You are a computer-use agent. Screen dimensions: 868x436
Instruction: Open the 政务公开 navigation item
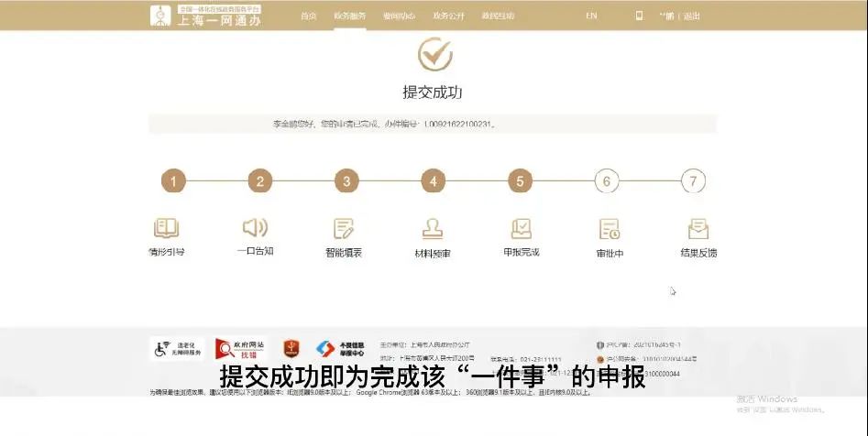click(x=448, y=16)
